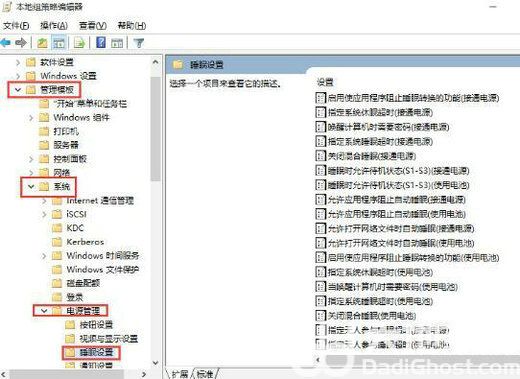Select policy 允许打开网络文件时自动睡眠(使用电池)
This screenshot has width=520, height=379.
[395, 243]
